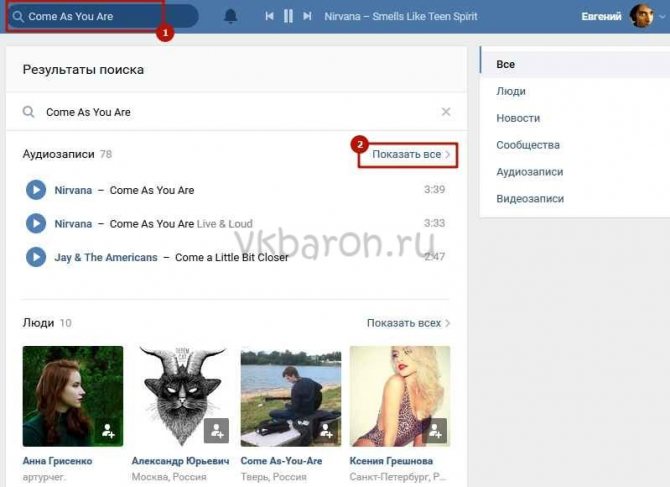The width and height of the screenshot is (670, 487).
Task: Open Come As-You-Are name link
Action: [282, 461]
